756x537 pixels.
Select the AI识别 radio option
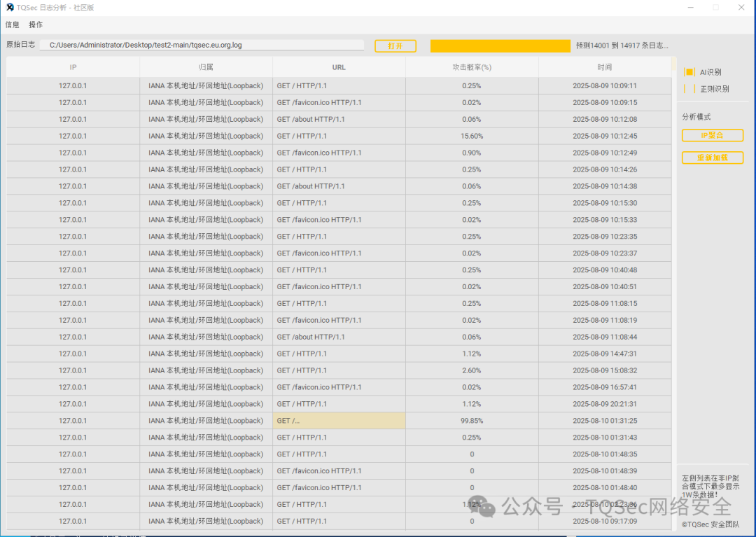tap(703, 72)
